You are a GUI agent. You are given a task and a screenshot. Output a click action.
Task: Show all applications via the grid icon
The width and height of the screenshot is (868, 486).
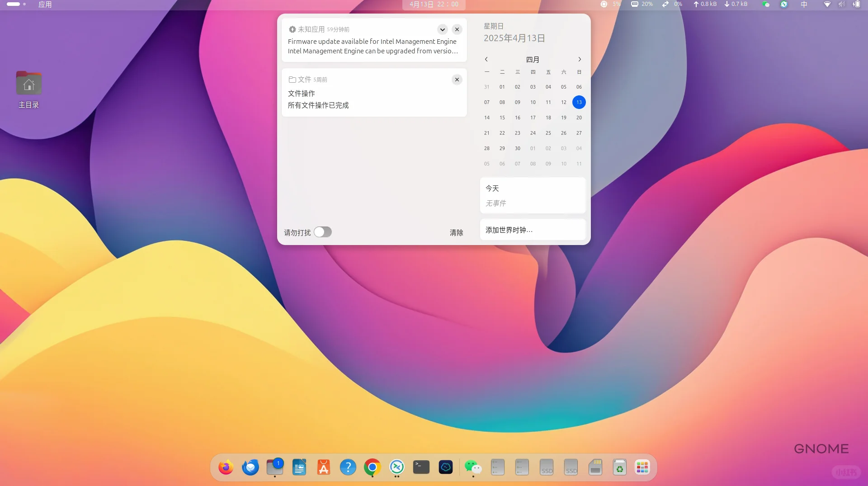642,467
